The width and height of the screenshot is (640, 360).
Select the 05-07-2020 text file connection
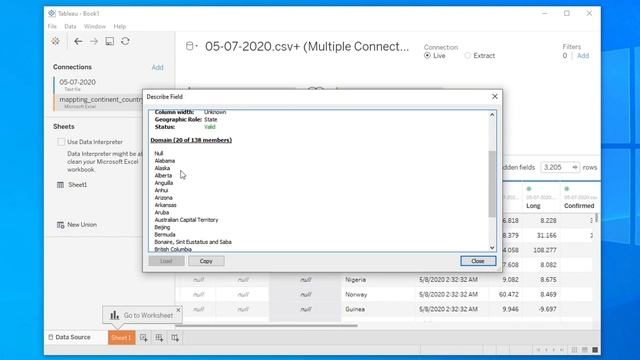pos(98,84)
